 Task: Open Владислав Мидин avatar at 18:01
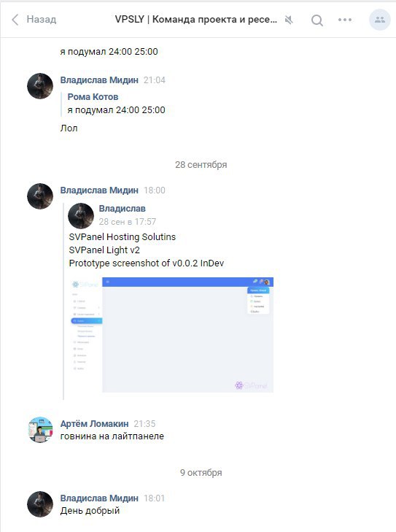tap(40, 504)
